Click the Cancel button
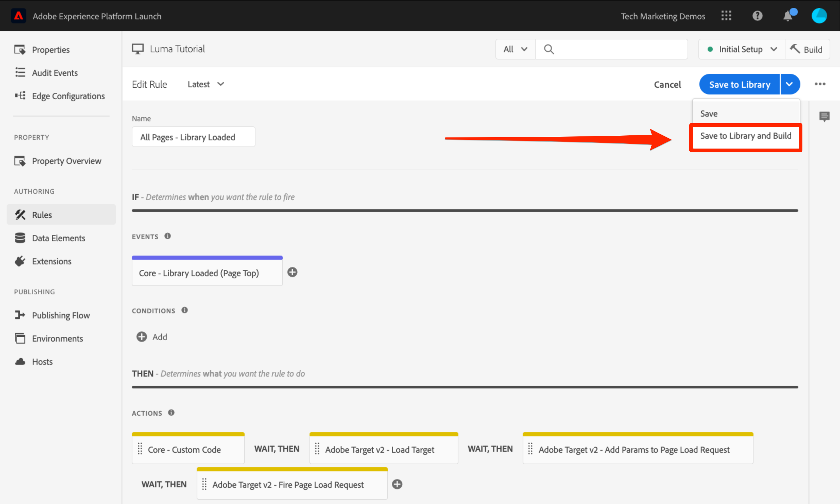 tap(667, 85)
